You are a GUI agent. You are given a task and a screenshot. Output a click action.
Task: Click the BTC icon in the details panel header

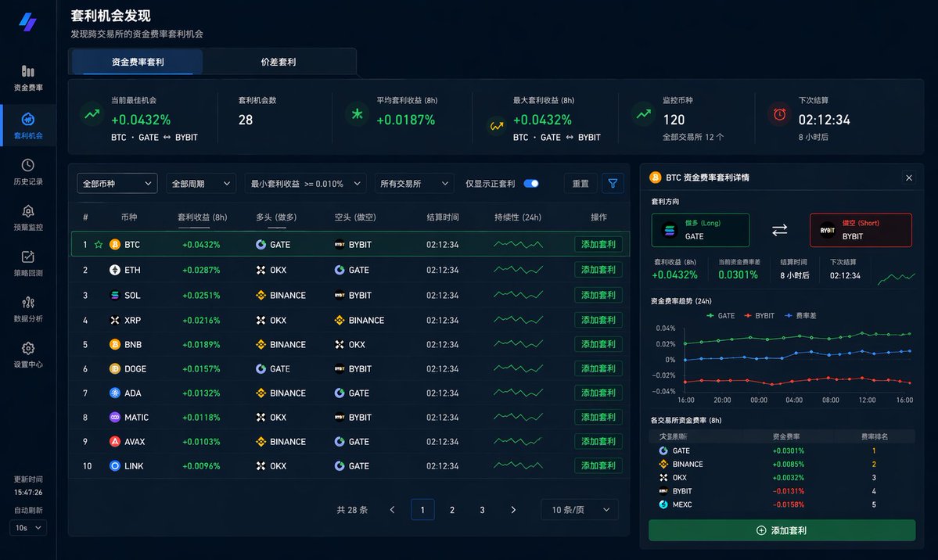click(x=655, y=177)
